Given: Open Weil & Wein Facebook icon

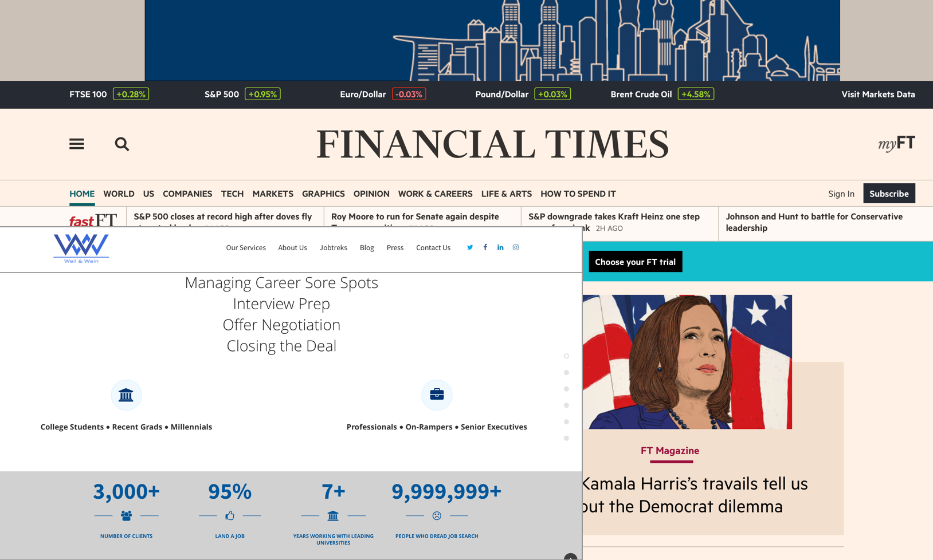Looking at the screenshot, I should pyautogui.click(x=485, y=247).
